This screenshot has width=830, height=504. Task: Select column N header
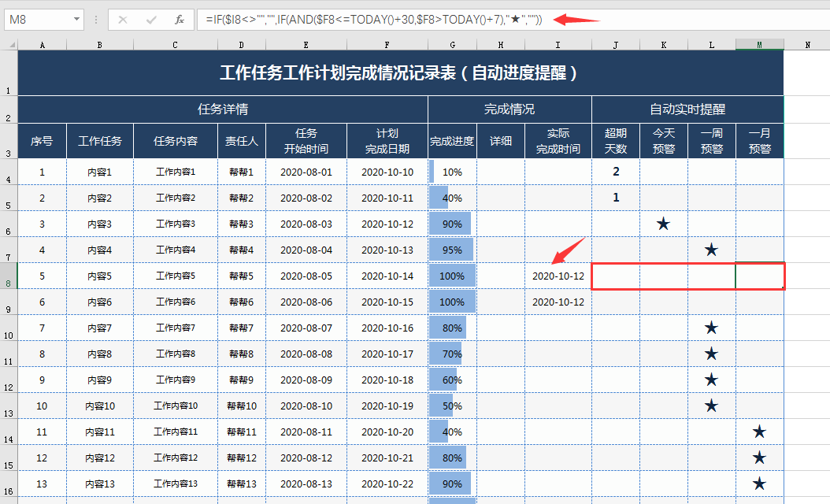click(x=807, y=45)
